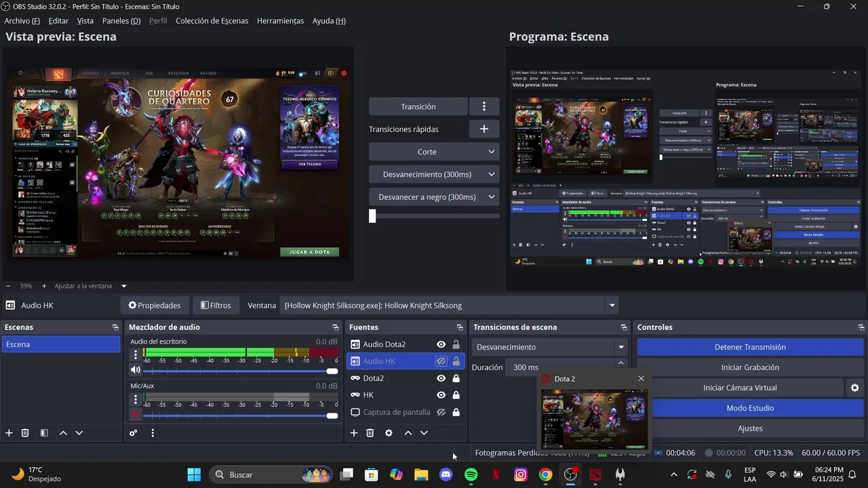Remove selected source with trash icon
Screen dimensions: 868x488
coord(370,433)
